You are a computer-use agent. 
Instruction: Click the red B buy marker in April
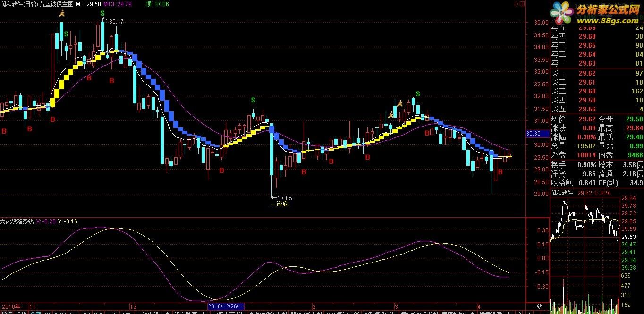(500, 171)
